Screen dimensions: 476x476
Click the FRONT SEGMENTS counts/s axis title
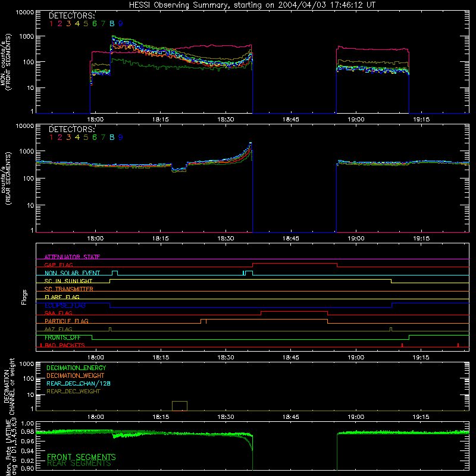point(6,62)
